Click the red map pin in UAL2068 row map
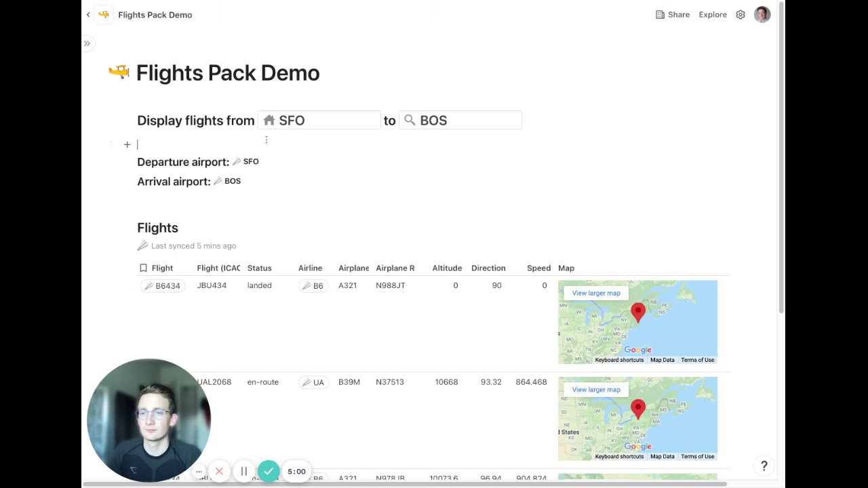The width and height of the screenshot is (868, 488). click(x=638, y=408)
